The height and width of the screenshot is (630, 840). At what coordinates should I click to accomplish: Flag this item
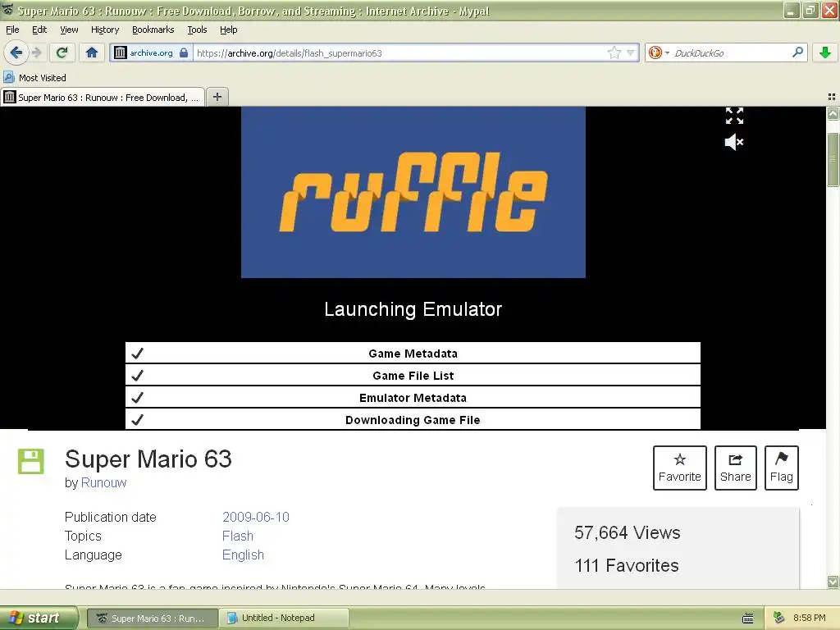click(x=781, y=468)
